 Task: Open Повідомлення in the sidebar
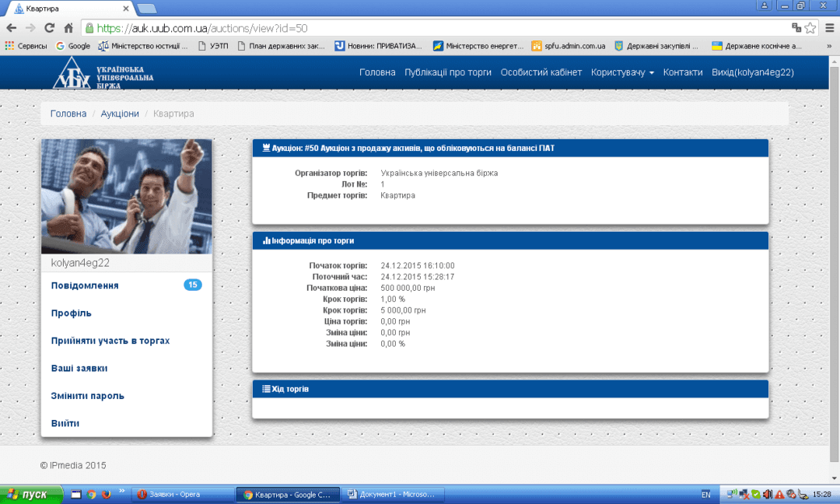[85, 285]
